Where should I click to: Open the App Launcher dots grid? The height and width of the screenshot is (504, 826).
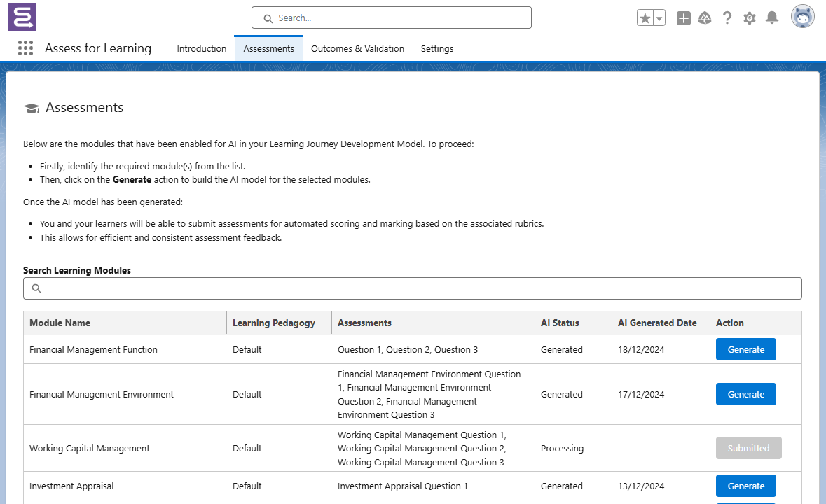[x=25, y=48]
